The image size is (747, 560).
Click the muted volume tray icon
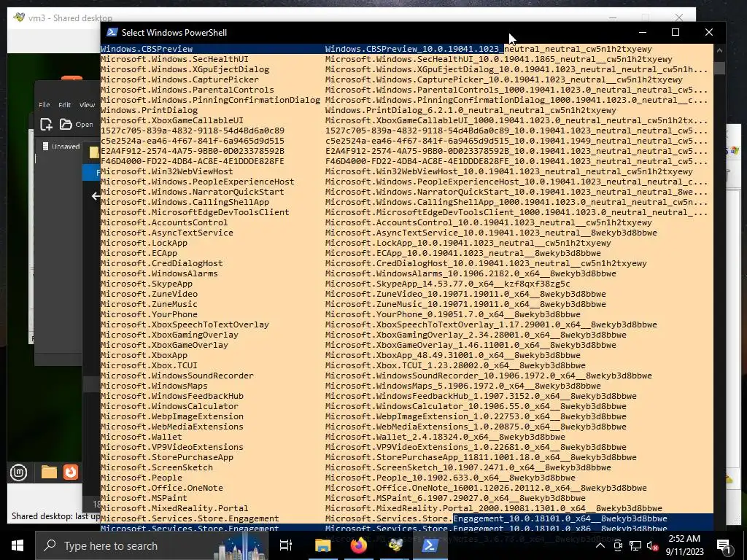653,545
